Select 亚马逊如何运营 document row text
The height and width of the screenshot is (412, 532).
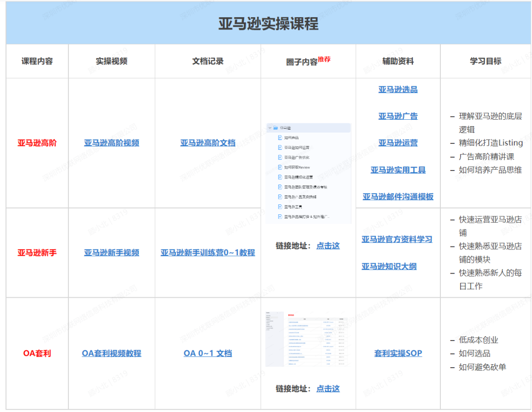coord(297,147)
